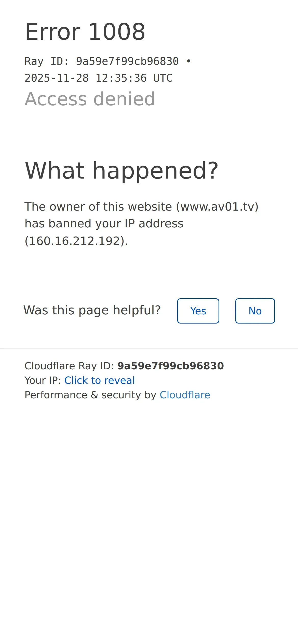Reveal your IP with Click to reveal
The image size is (298, 644).
pyautogui.click(x=99, y=380)
